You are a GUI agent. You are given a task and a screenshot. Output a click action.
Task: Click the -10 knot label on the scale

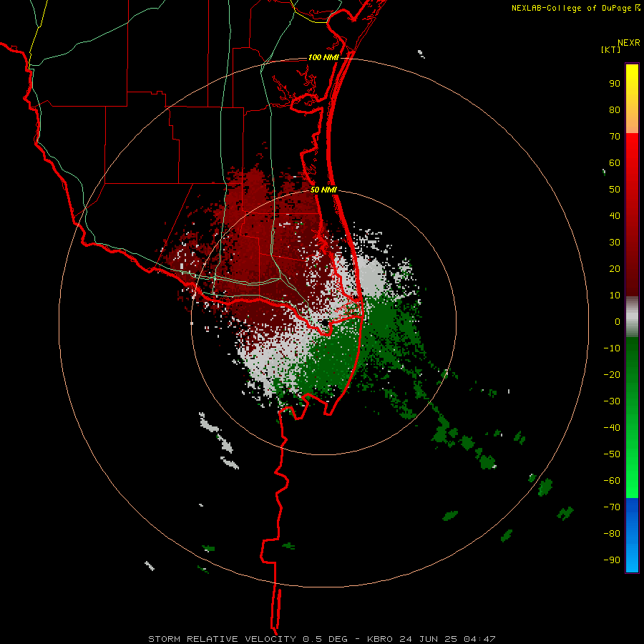tap(612, 348)
